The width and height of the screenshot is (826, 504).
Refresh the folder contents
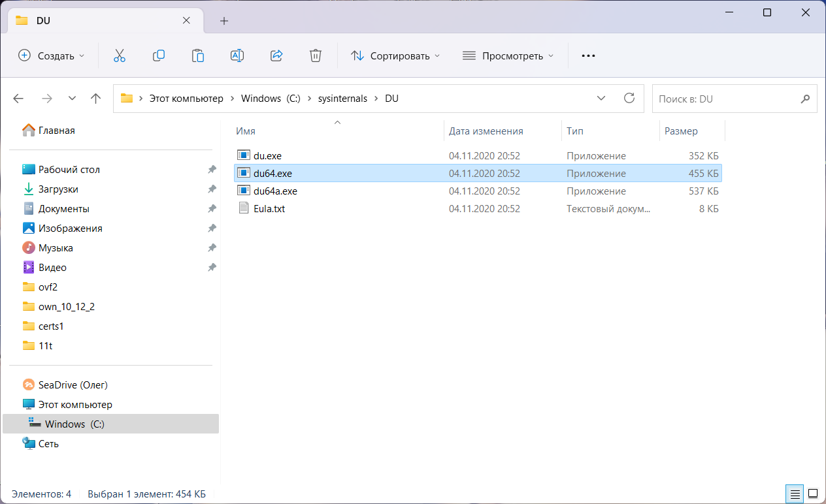pos(629,98)
